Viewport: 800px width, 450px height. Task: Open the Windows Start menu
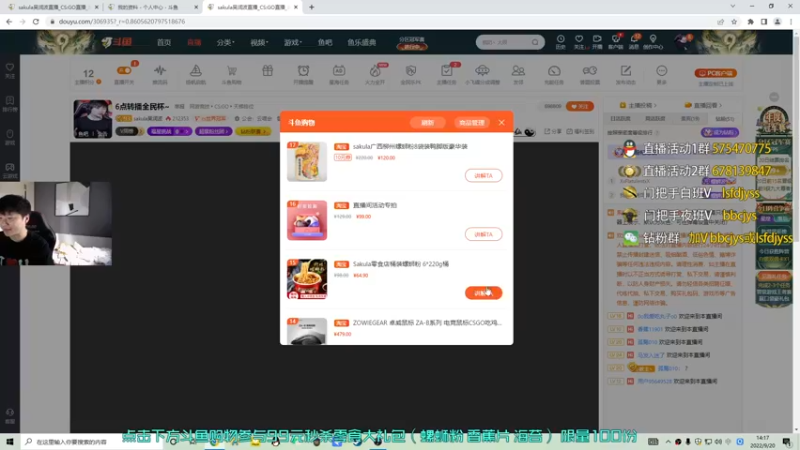pos(10,441)
